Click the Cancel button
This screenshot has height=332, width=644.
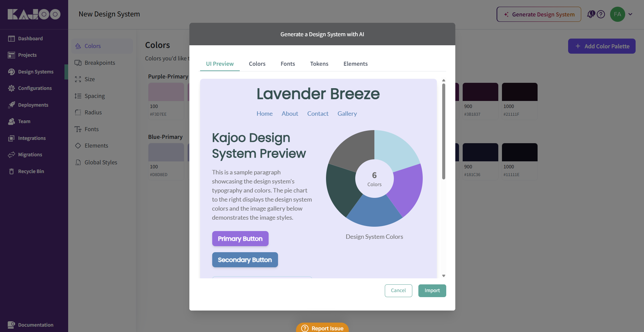click(399, 291)
